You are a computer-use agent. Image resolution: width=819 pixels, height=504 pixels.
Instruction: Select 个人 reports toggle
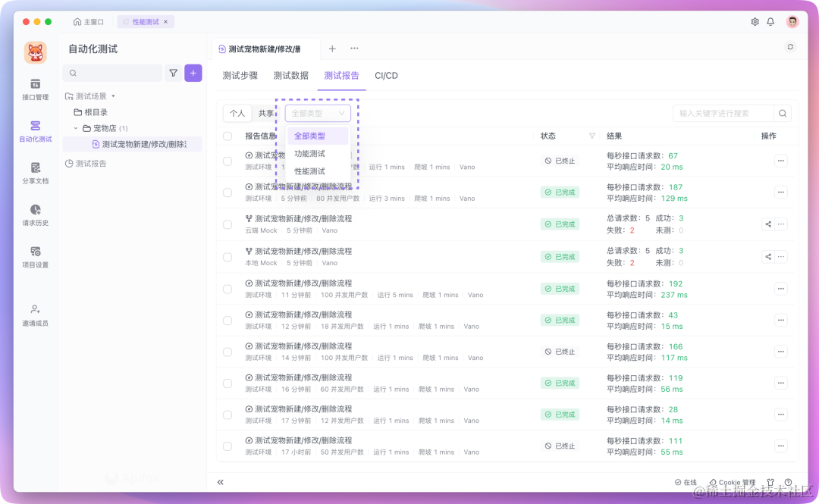click(237, 114)
